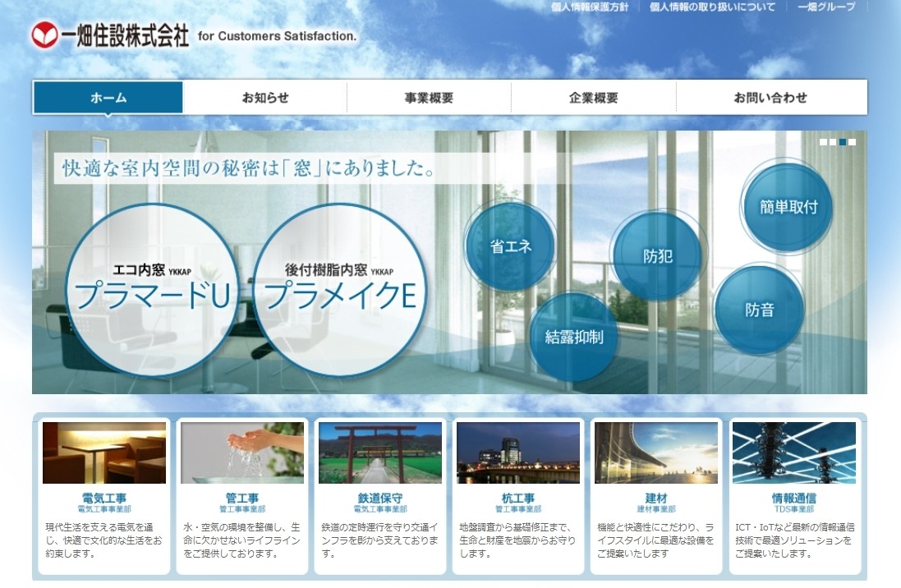Click description 鉄道の定時運行を守り
Screen dimensions: 901x588
pyautogui.click(x=379, y=540)
